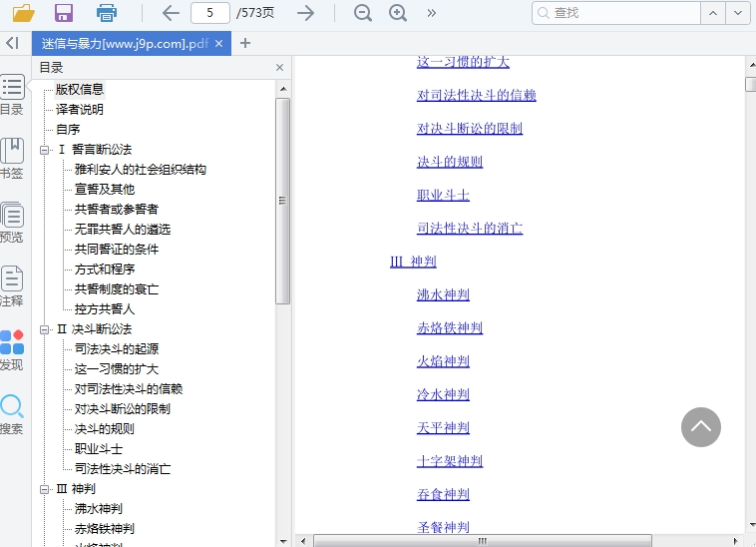The height and width of the screenshot is (547, 756).
Task: Click the outline panel vertical scrollbar thumb
Action: pos(283,202)
